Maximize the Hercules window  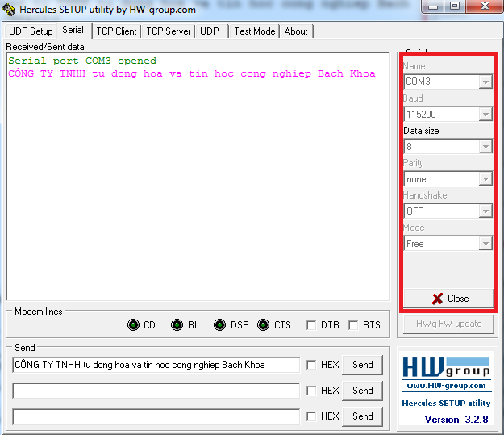click(x=454, y=6)
